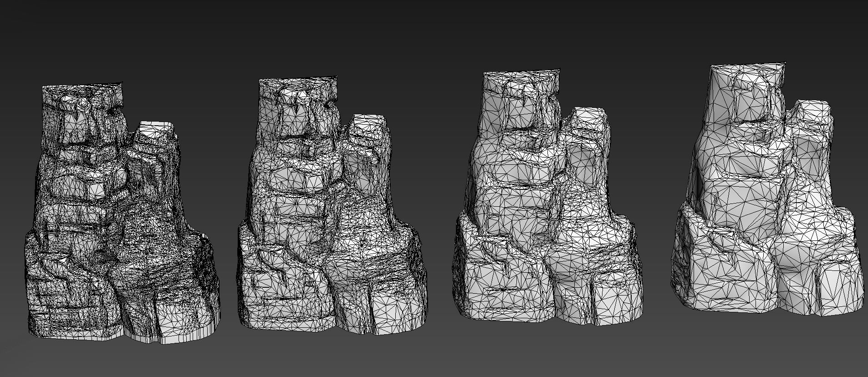
Task: Select the second rock mesh from left
Action: 332,206
